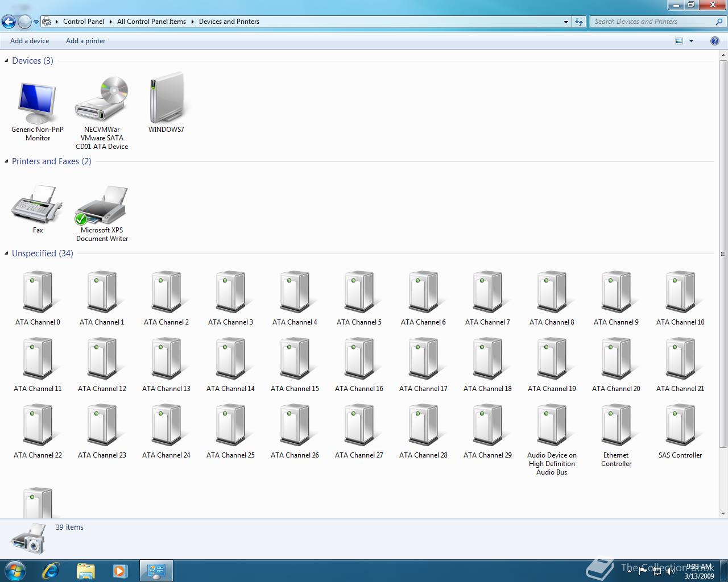Open the recent pages dropdown next to Forward
728x582 pixels.
36,22
